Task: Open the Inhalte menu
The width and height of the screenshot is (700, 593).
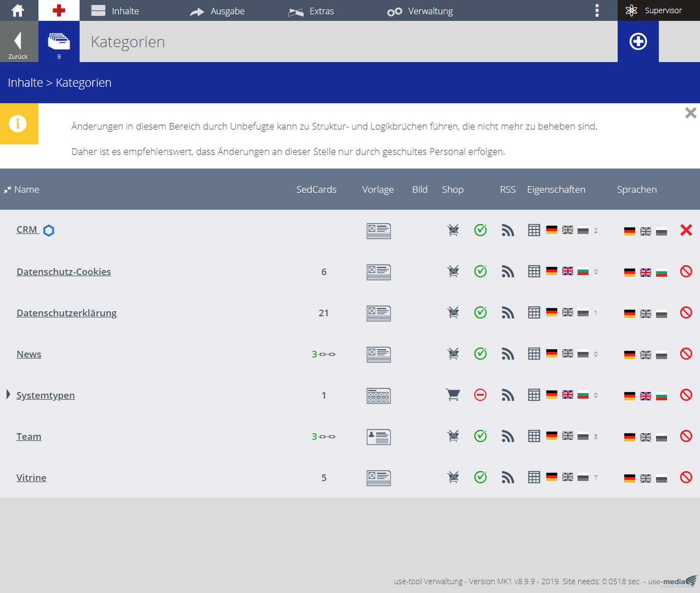Action: tap(115, 11)
